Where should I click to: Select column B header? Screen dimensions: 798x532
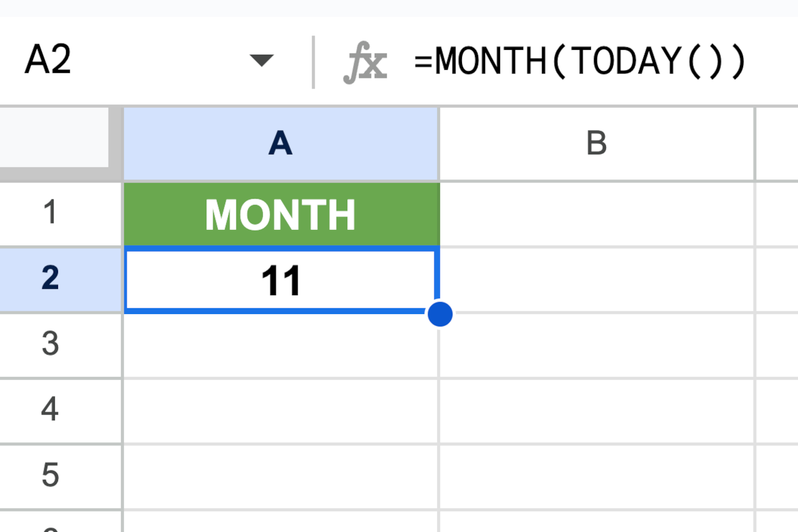click(x=597, y=143)
